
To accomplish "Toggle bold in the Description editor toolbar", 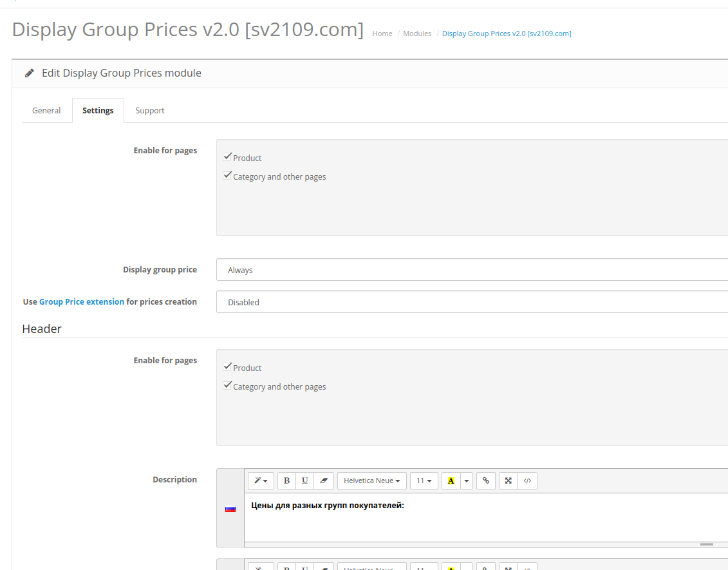I will (286, 480).
